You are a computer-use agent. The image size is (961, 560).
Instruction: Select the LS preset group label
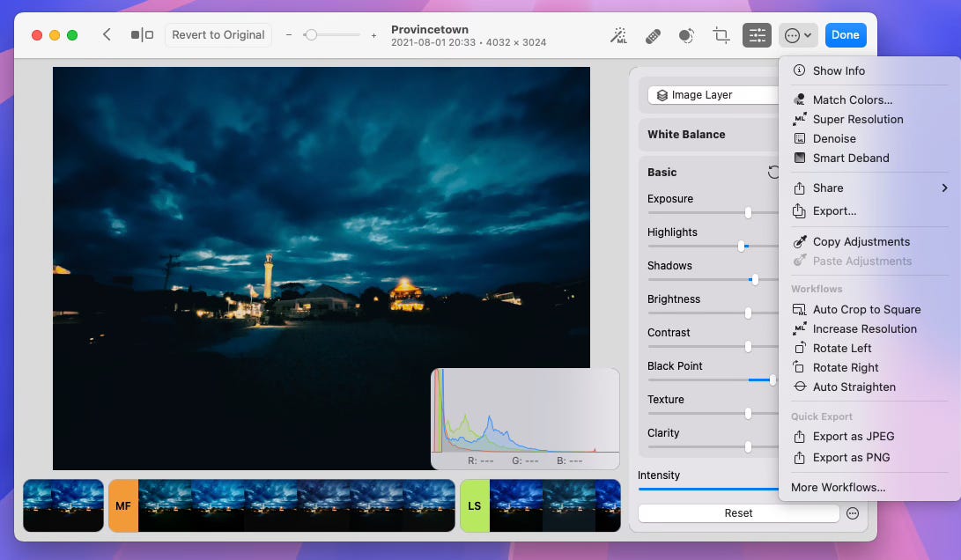[x=475, y=505]
